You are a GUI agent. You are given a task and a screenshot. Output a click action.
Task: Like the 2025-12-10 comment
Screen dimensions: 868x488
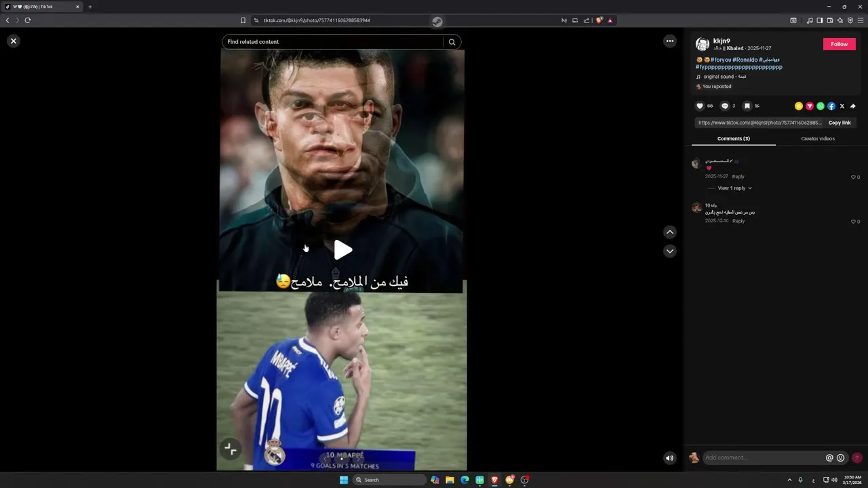[x=854, y=222]
